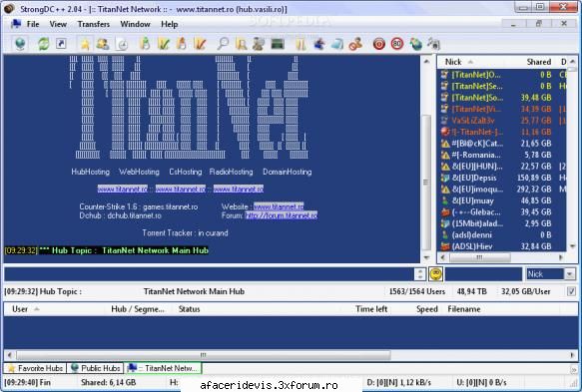
Task: Toggle Away mode users icon
Action: click(355, 44)
